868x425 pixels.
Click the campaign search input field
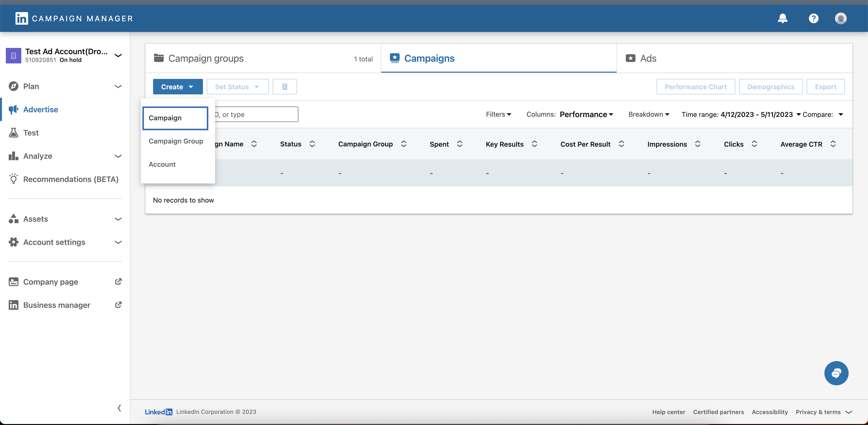tap(256, 114)
